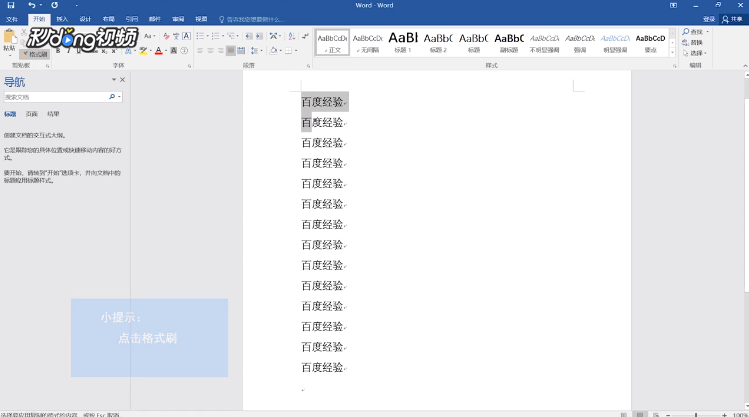This screenshot has width=749, height=417.
Task: Switch to the 视图 (View) tab
Action: tap(201, 19)
